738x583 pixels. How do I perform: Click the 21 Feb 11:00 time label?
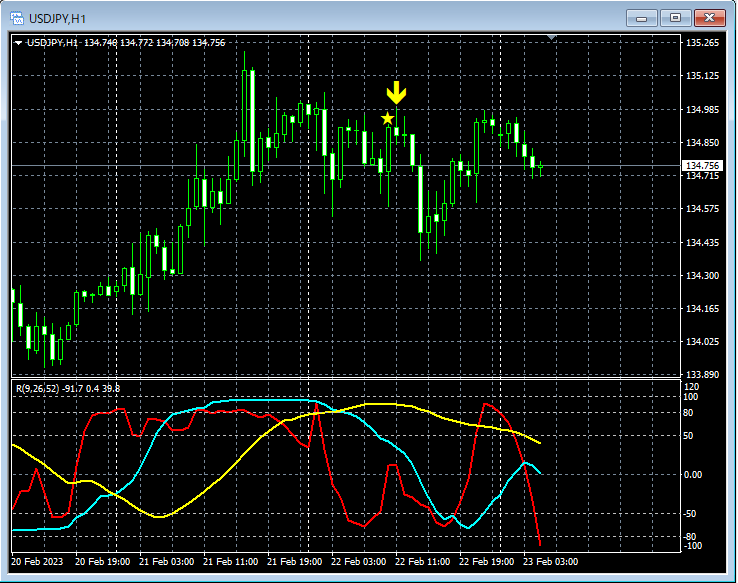point(231,562)
